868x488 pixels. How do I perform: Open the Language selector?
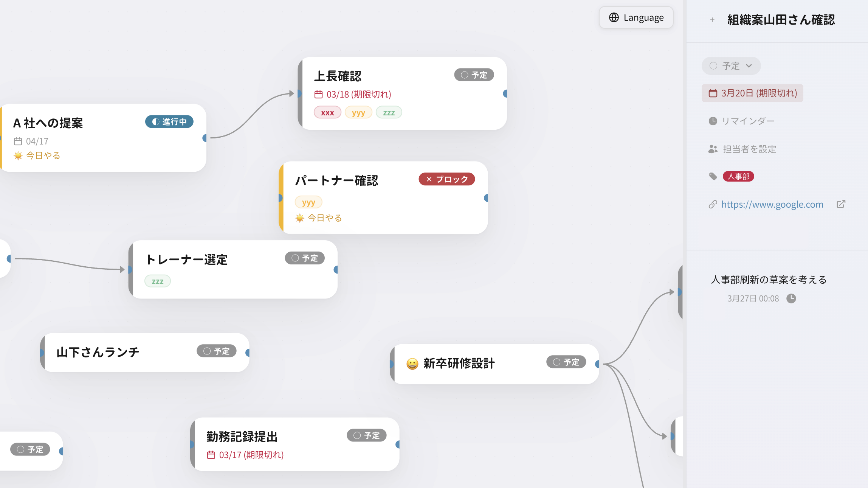(636, 17)
